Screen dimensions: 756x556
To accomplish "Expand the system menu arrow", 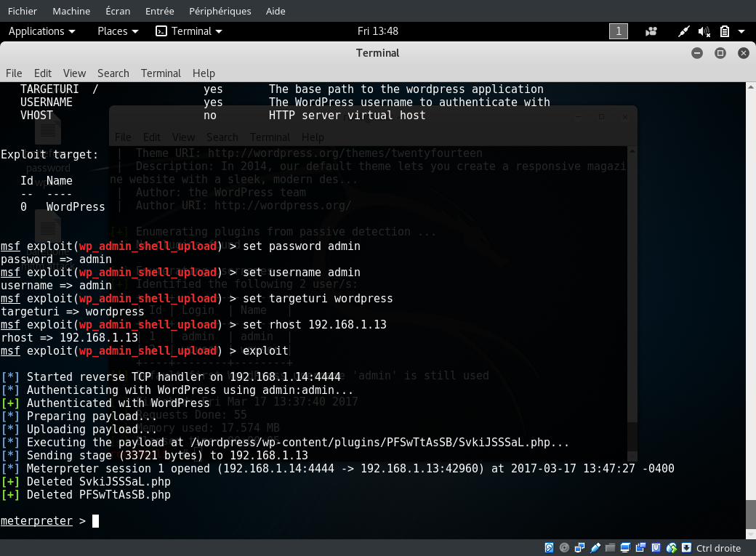I will (x=741, y=31).
